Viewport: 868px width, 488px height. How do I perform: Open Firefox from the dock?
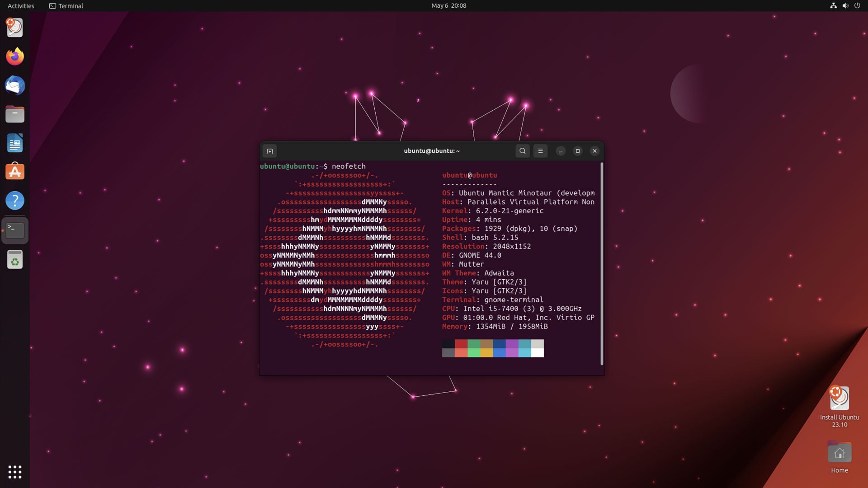[14, 56]
